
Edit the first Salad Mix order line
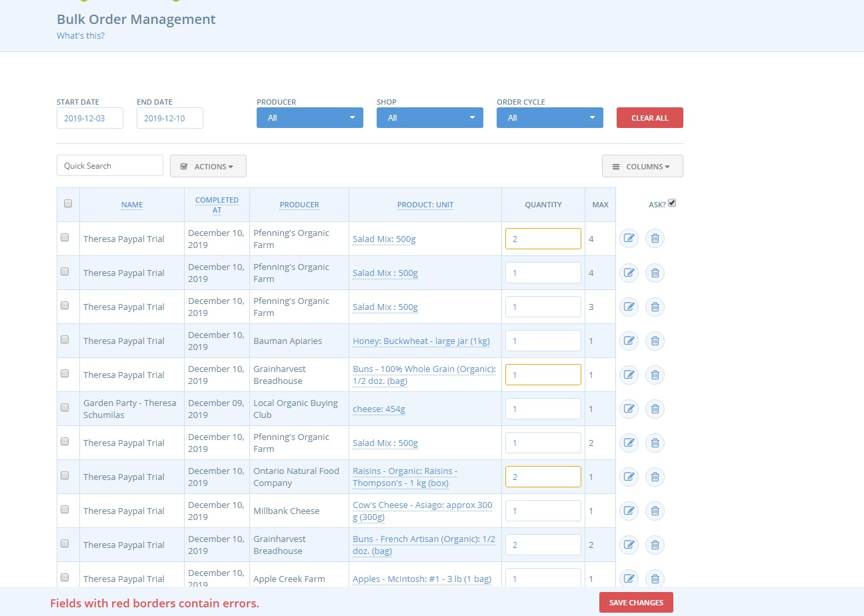(629, 238)
